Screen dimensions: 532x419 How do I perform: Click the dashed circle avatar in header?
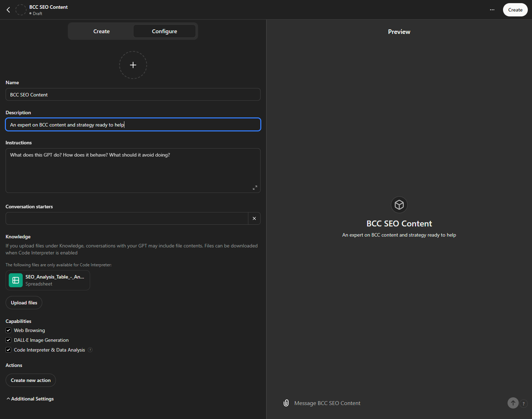coord(21,10)
